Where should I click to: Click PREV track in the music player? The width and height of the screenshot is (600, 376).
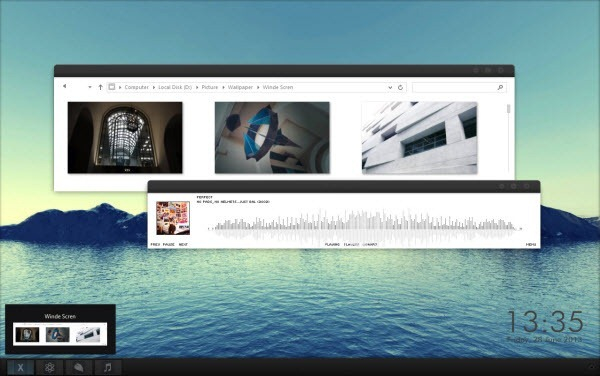155,244
